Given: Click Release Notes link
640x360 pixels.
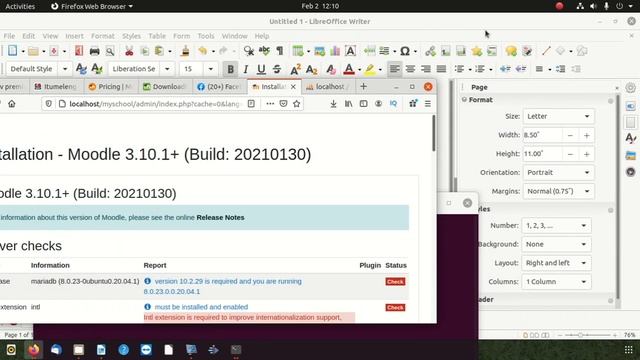Looking at the screenshot, I should [x=220, y=218].
